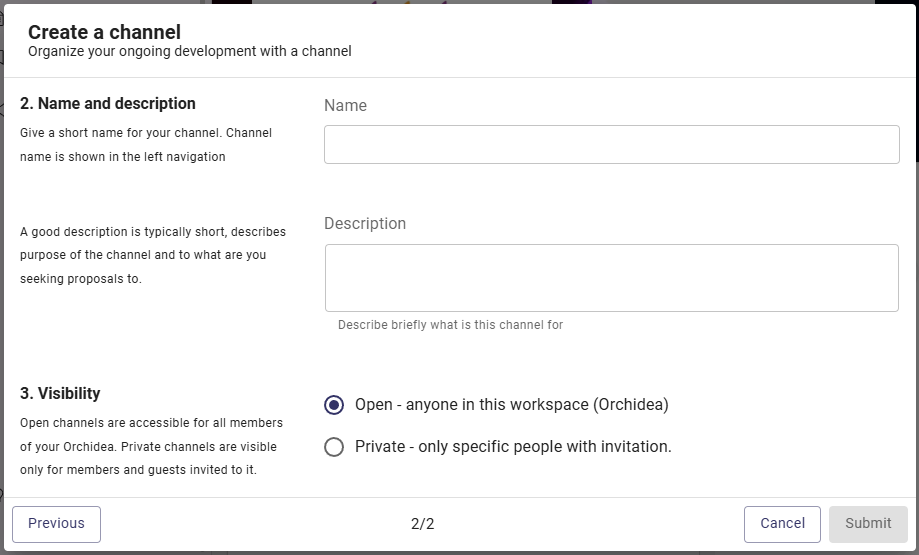This screenshot has width=919, height=555.
Task: Choose the Private visibility radio circle
Action: [334, 447]
